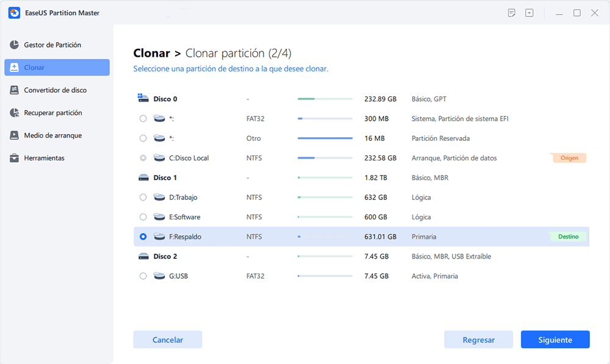Click the FAT32 label of G:USB
610x364 pixels.
point(255,276)
